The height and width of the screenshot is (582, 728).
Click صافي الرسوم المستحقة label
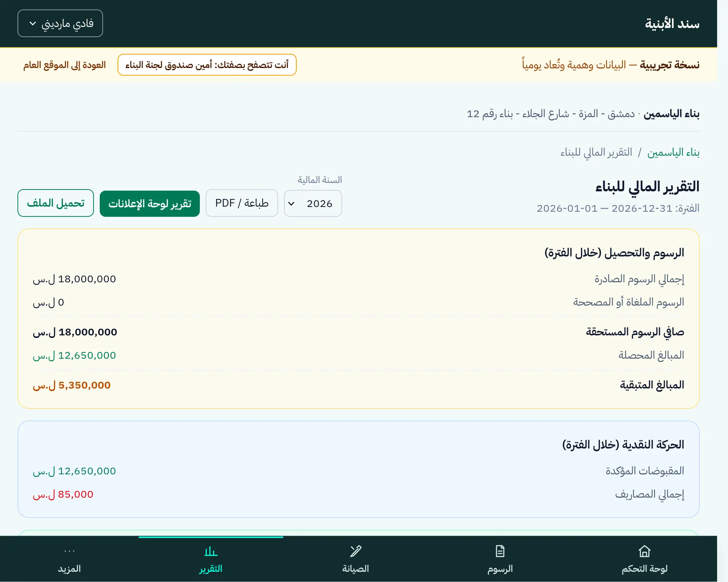pos(635,332)
